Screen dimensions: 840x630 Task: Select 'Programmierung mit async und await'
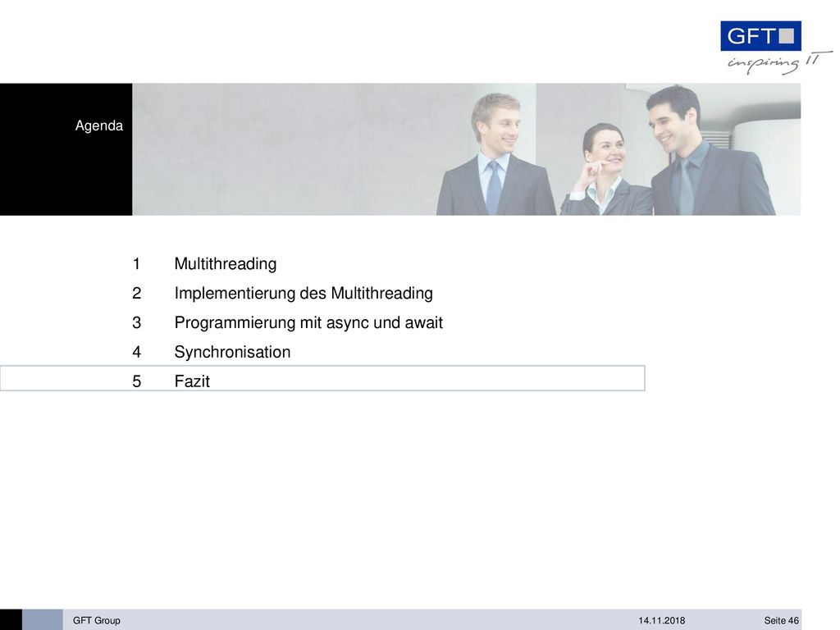(x=308, y=322)
